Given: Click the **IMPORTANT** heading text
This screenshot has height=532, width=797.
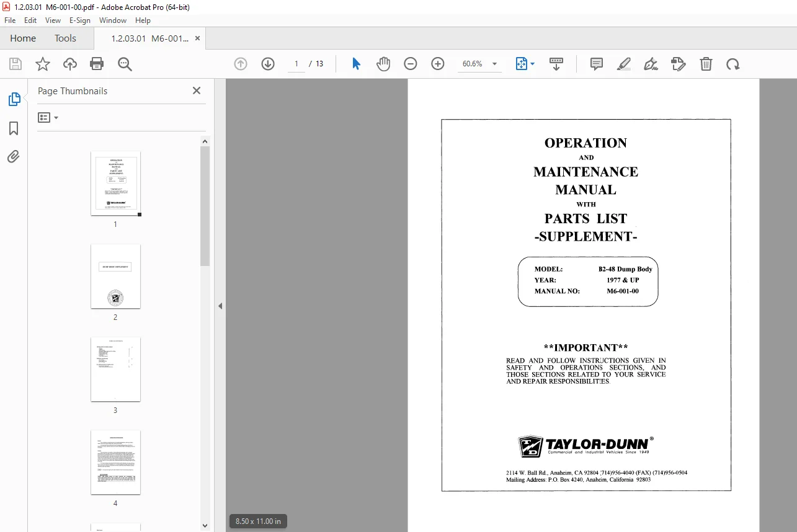Looking at the screenshot, I should pos(586,347).
